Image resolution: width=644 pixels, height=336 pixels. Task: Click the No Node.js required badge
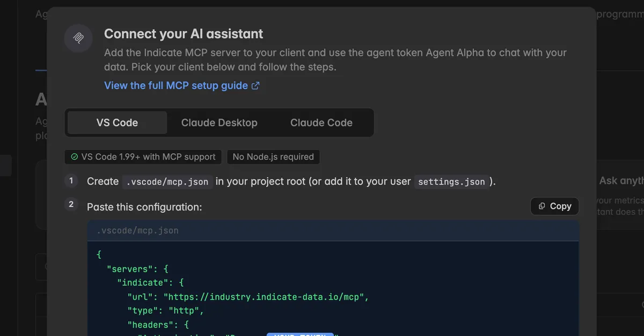point(273,157)
